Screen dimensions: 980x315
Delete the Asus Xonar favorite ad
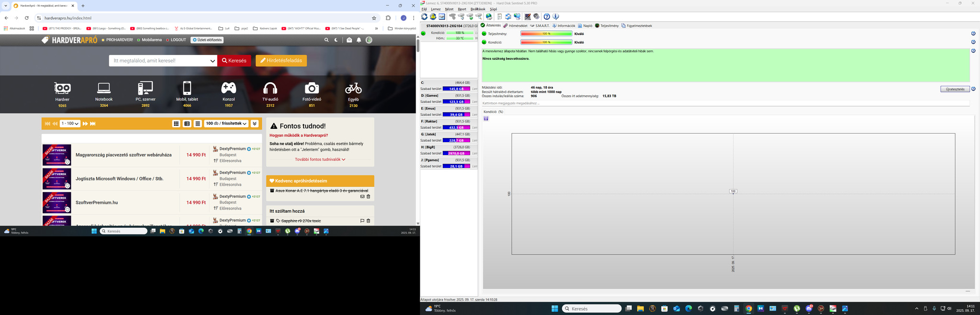(x=368, y=197)
